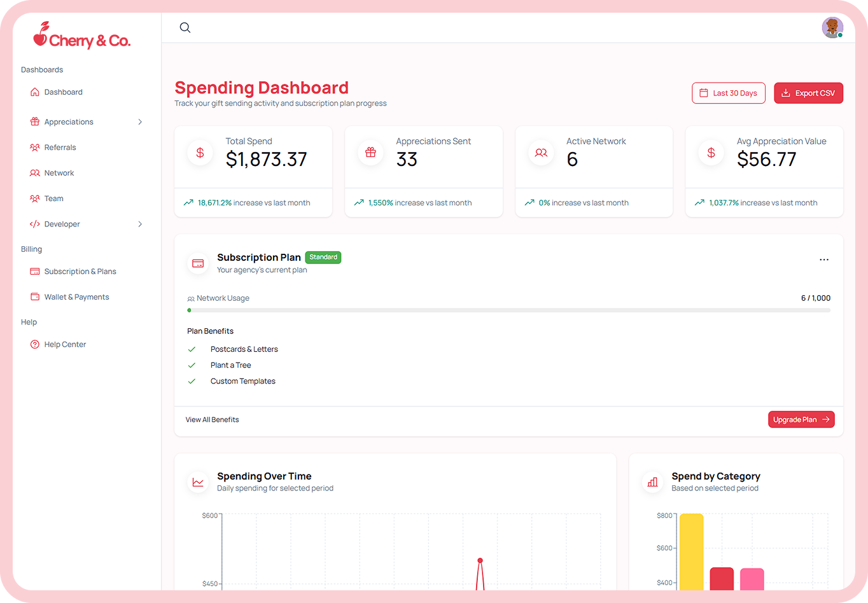Image resolution: width=868 pixels, height=603 pixels.
Task: Click the trend arrow beside 0% increase
Action: [529, 203]
